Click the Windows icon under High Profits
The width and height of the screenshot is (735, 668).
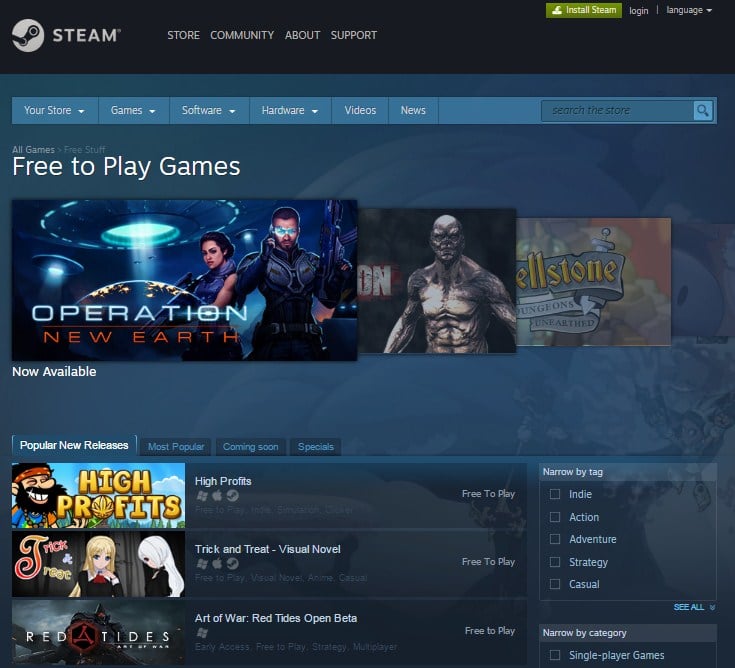tap(202, 495)
